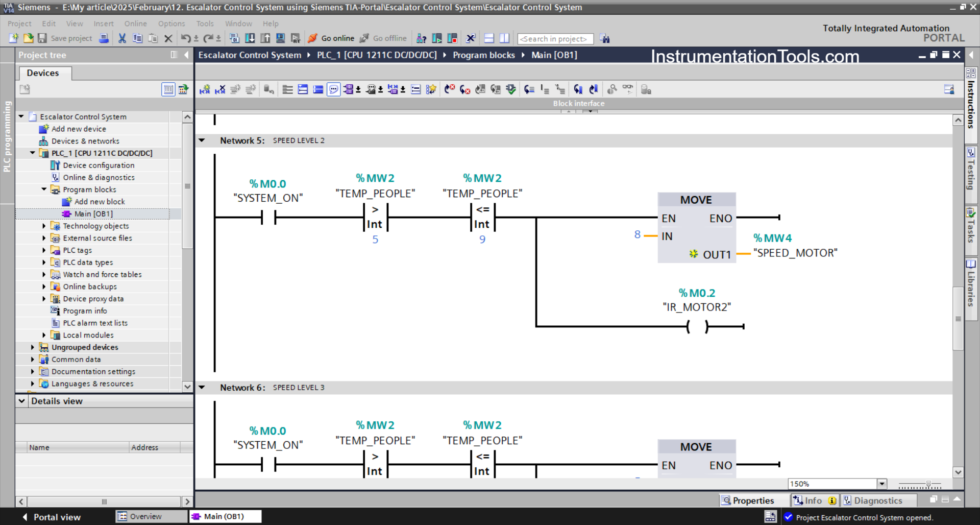Open the Online menu
Viewport: 980px width, 525px height.
click(135, 23)
